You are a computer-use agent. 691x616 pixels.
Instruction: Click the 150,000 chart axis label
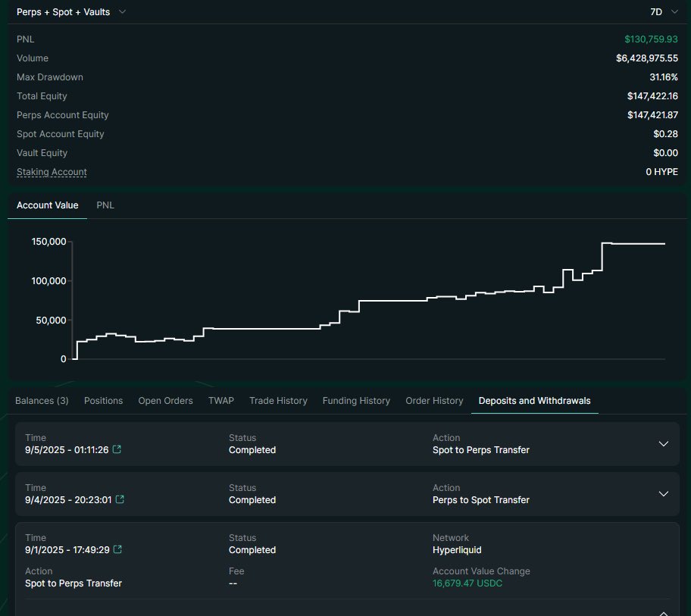48,242
